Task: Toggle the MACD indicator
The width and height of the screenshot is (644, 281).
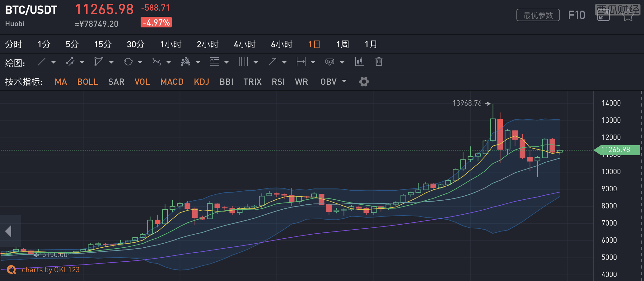Action: 172,82
